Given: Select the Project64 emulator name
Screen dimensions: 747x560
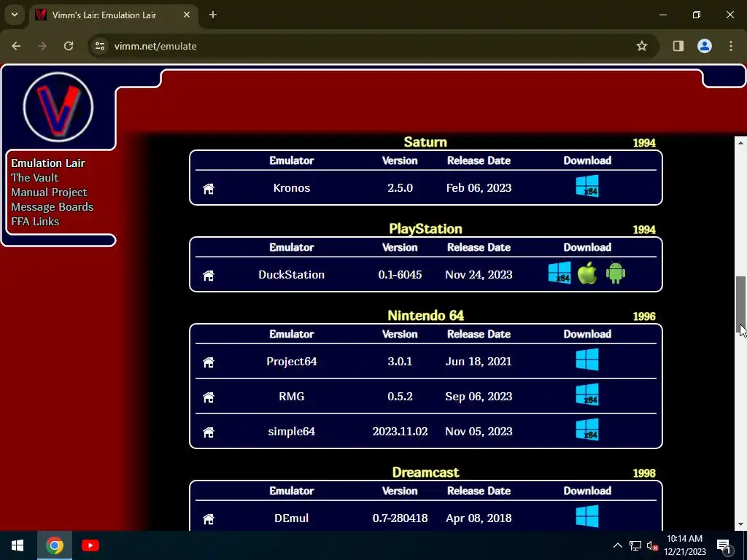Looking at the screenshot, I should click(x=292, y=362).
